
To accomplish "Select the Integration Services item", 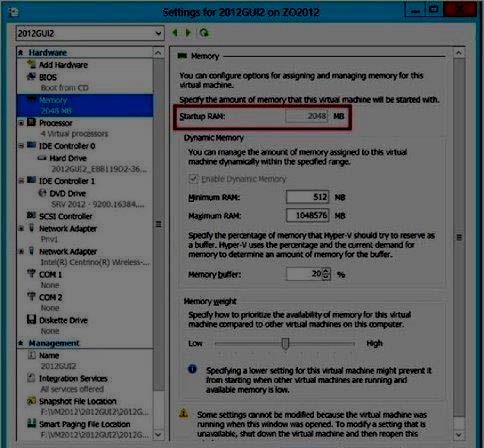I will point(73,379).
